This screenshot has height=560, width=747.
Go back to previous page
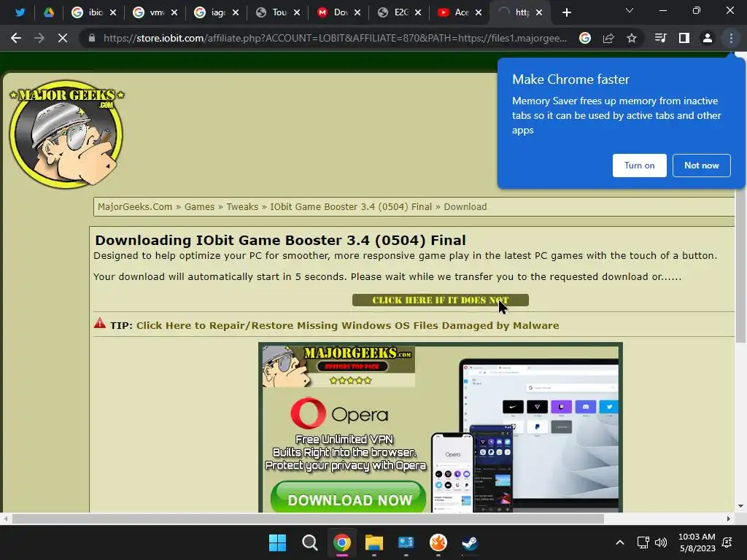click(x=16, y=38)
